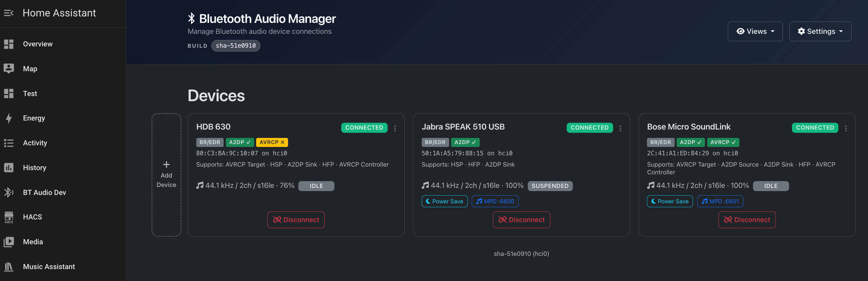Click the BR/EDR badge on Bose card
Screen dimensions: 868x281
661,142
